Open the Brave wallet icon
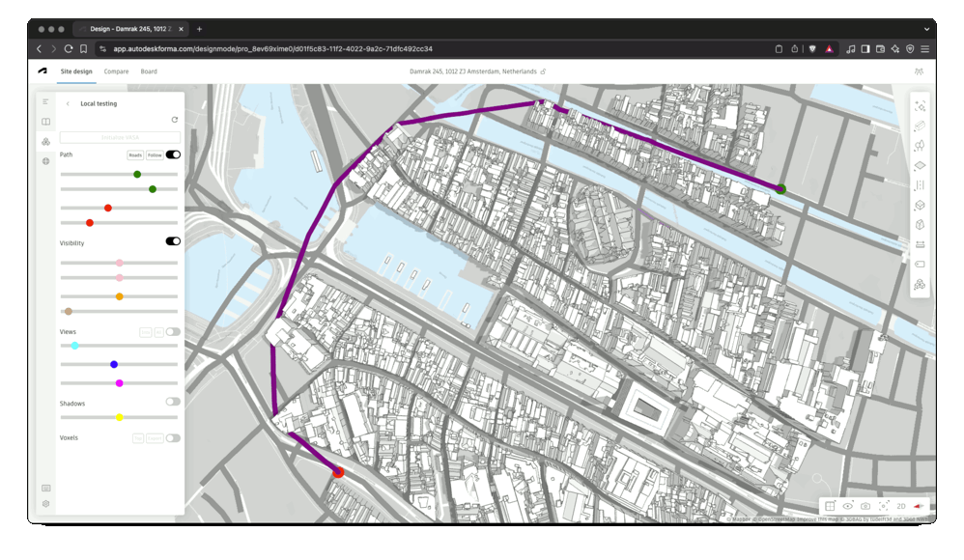This screenshot has width=964, height=560. [880, 48]
